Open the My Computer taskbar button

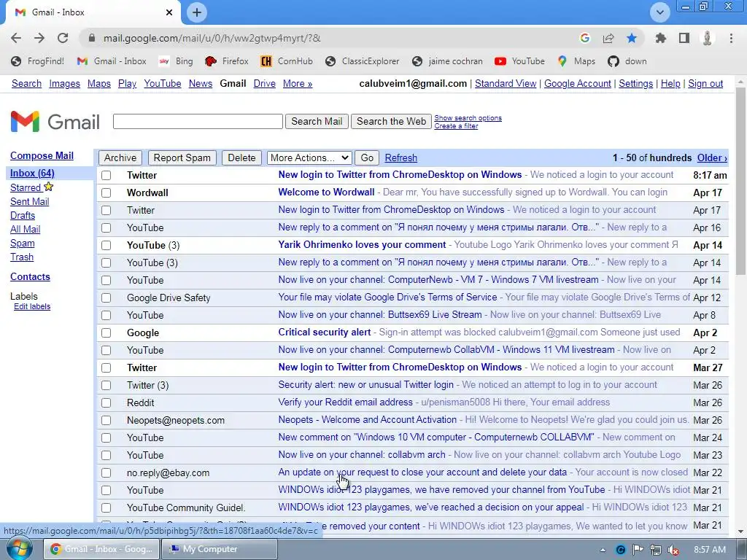[220, 549]
